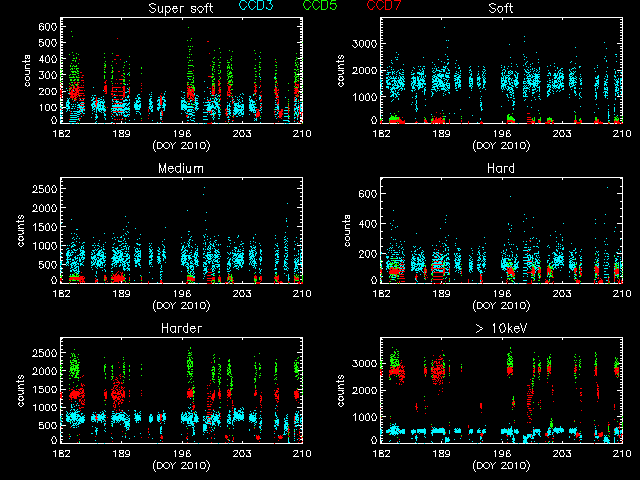Click the 600 tick on Super soft y-axis

pos(45,25)
